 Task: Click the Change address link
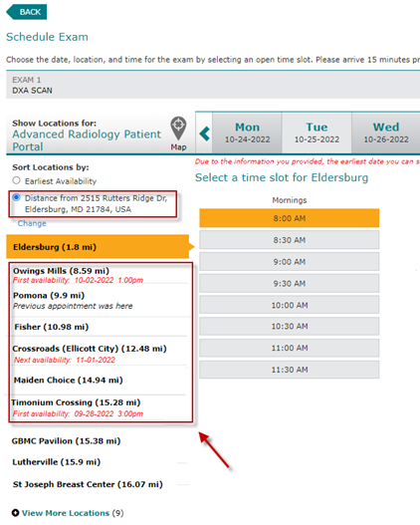(x=32, y=223)
